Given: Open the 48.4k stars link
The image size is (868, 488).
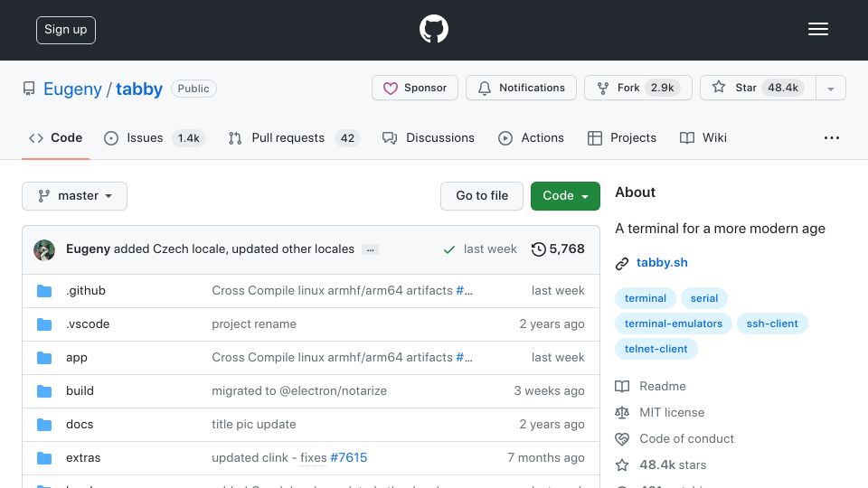Looking at the screenshot, I should point(673,465).
